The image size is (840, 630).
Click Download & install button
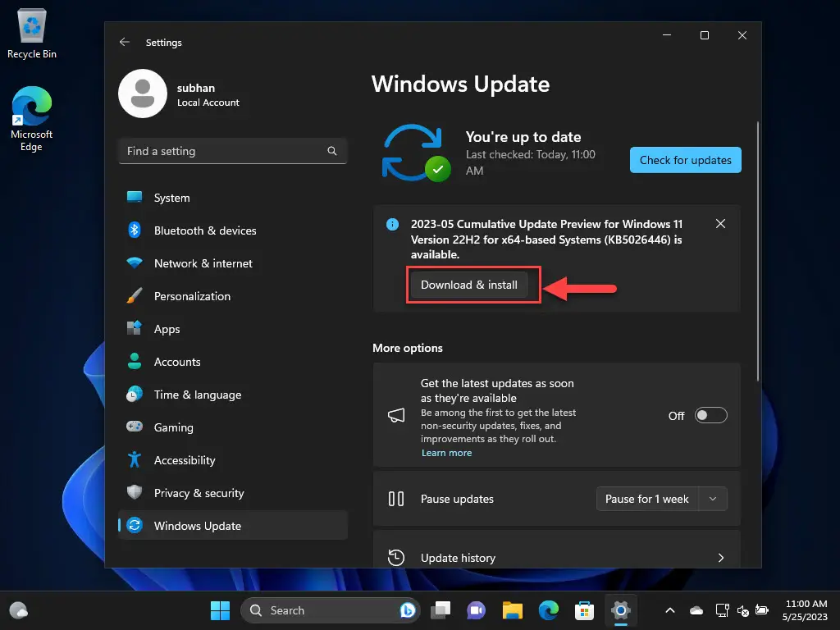tap(468, 285)
